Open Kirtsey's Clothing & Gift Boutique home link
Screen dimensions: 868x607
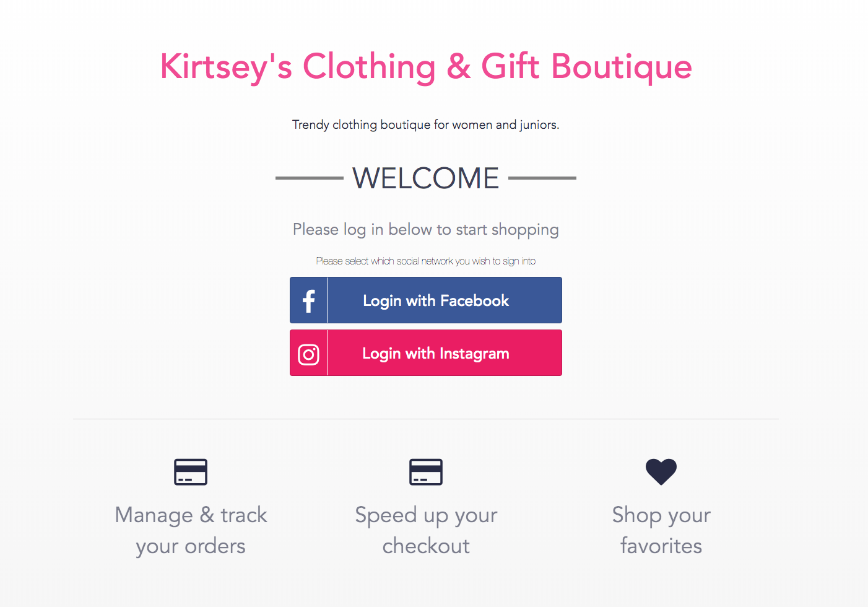(426, 66)
